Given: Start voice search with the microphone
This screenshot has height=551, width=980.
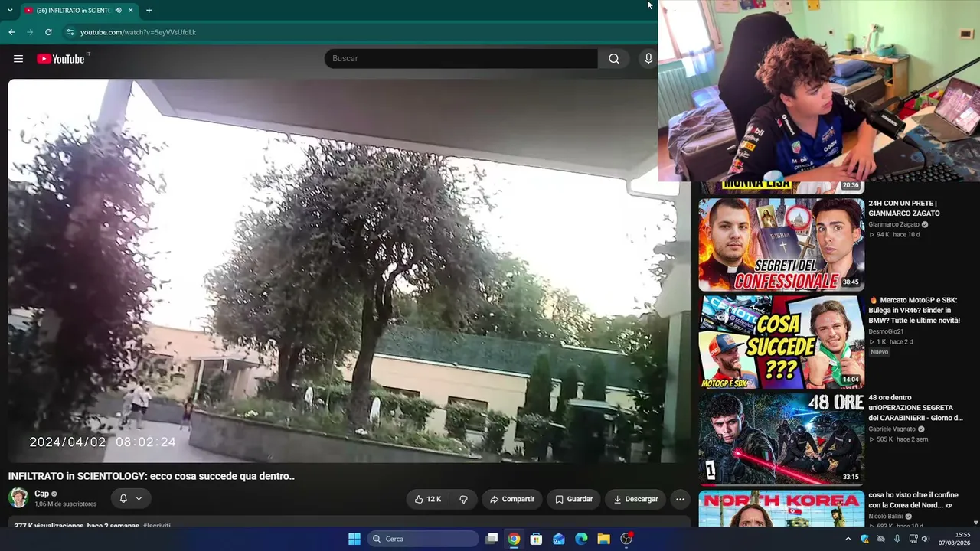Looking at the screenshot, I should point(648,59).
